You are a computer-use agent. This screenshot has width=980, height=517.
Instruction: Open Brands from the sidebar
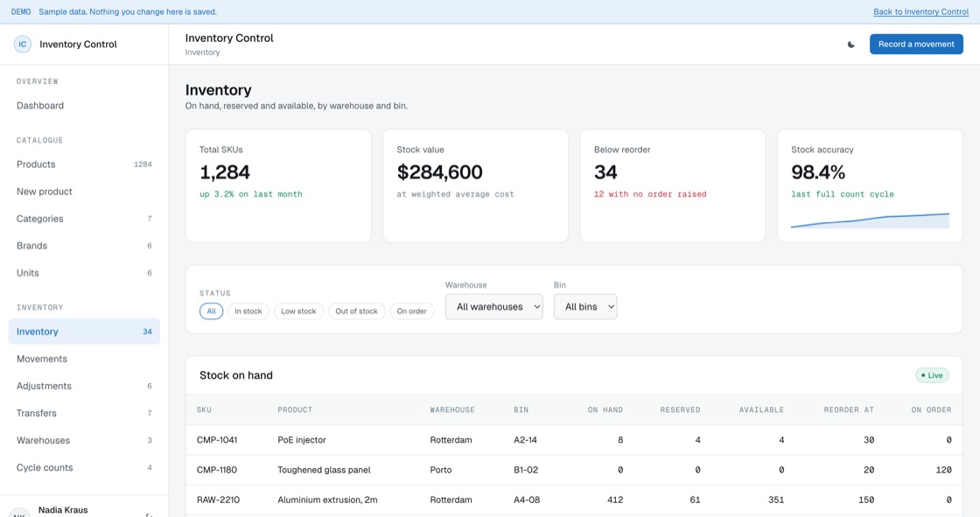[84, 246]
